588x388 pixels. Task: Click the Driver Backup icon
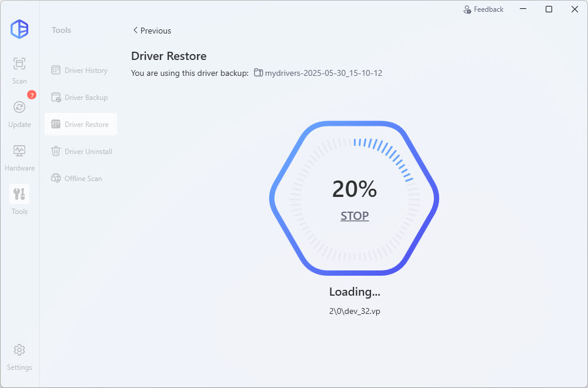tap(56, 98)
